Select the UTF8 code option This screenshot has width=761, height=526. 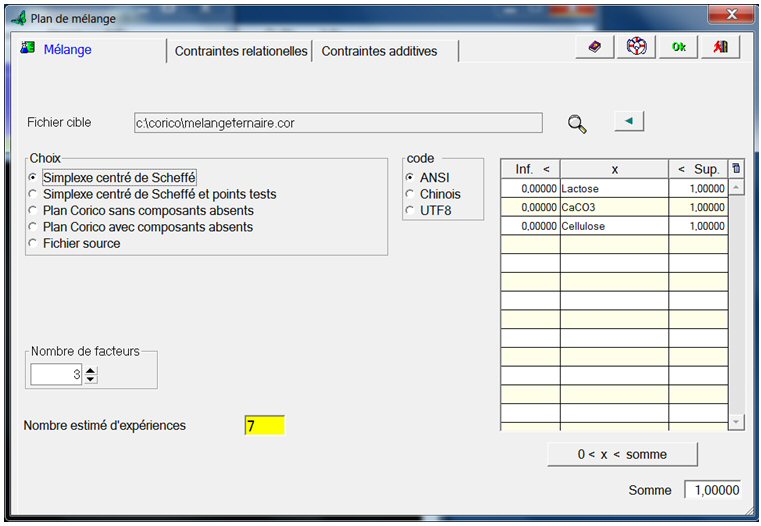pyautogui.click(x=411, y=210)
